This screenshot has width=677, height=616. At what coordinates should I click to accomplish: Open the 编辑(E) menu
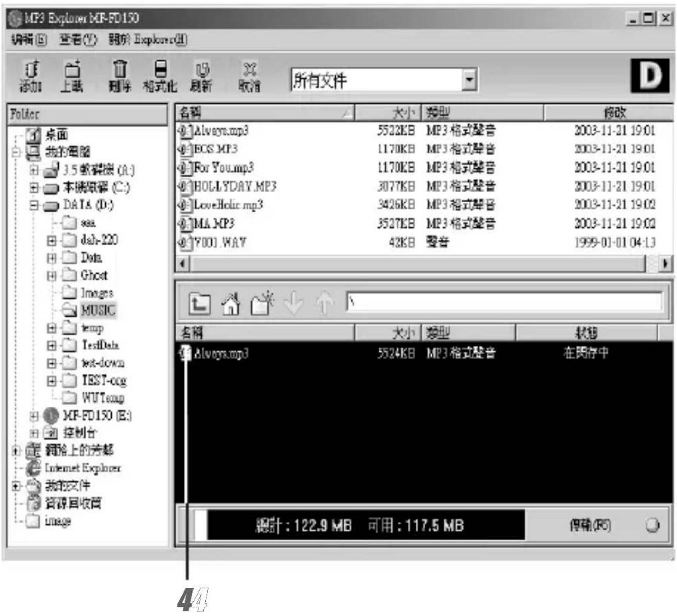[x=29, y=40]
